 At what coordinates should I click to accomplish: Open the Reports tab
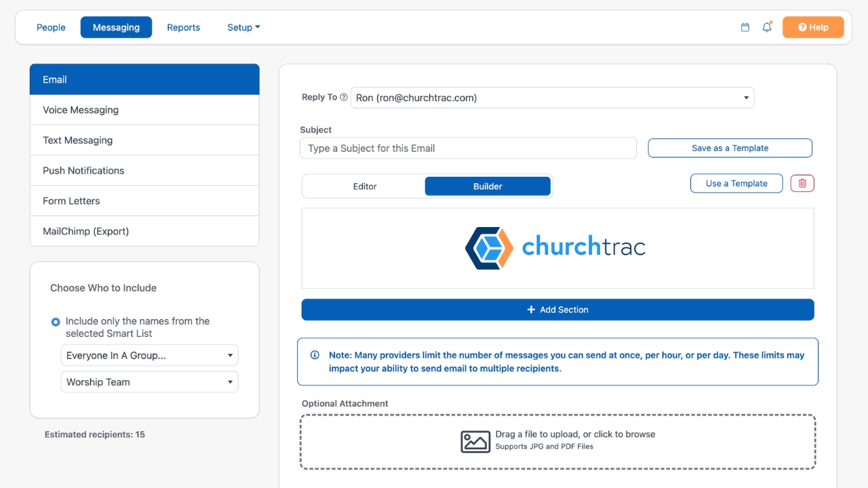183,27
